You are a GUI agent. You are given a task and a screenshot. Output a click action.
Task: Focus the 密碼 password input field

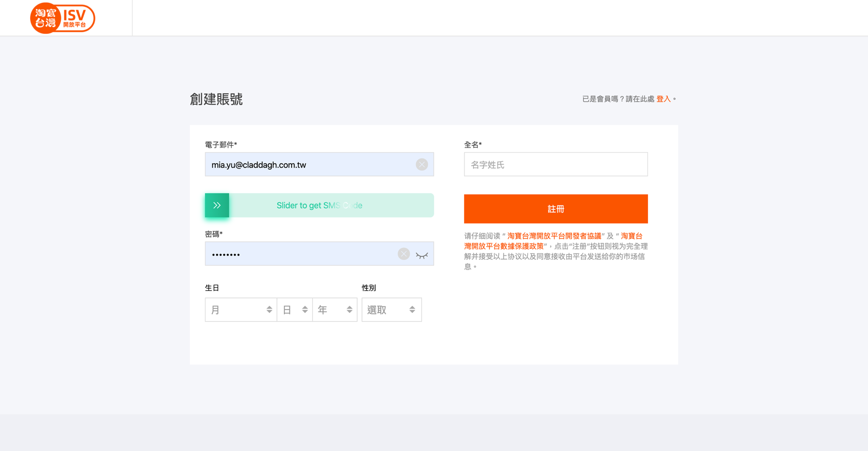point(319,254)
